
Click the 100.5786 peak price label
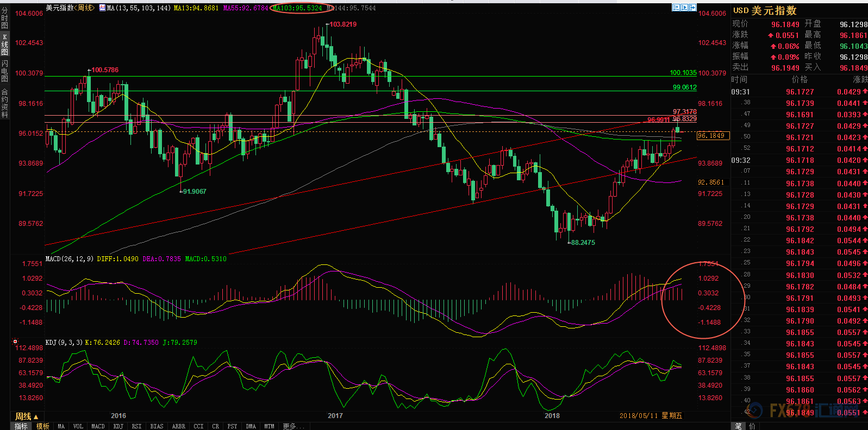tap(105, 70)
